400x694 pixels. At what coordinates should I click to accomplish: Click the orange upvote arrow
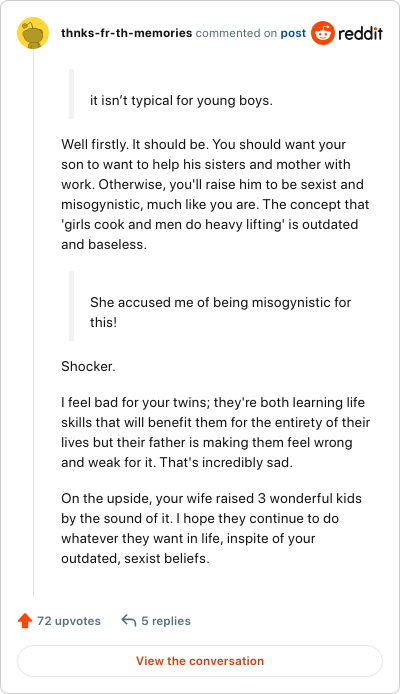(x=25, y=621)
